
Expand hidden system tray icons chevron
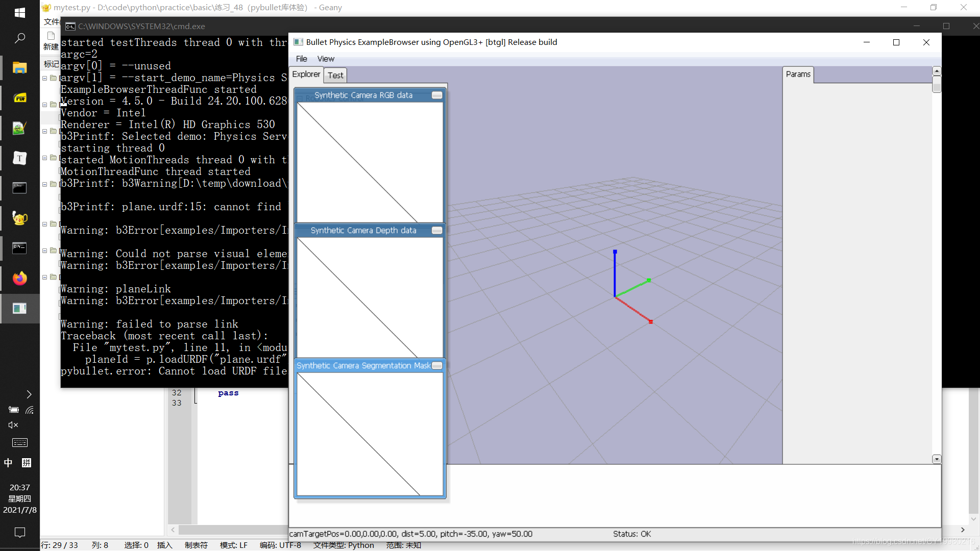click(x=29, y=394)
